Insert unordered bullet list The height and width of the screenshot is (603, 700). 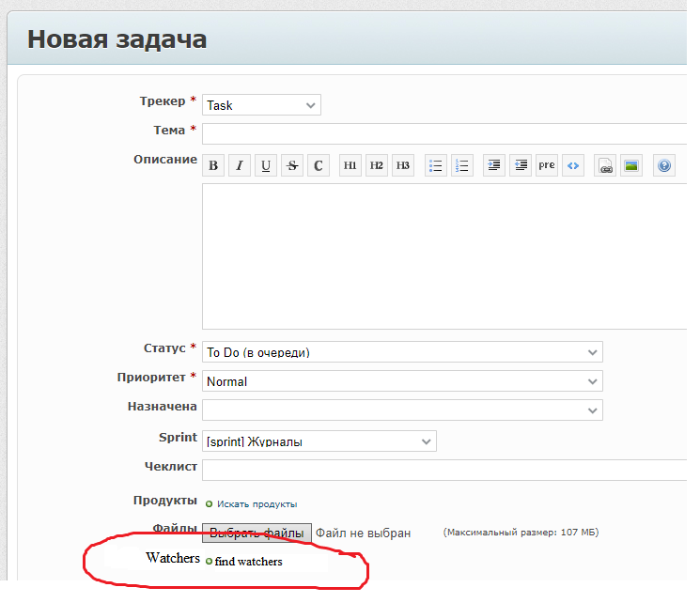[436, 165]
